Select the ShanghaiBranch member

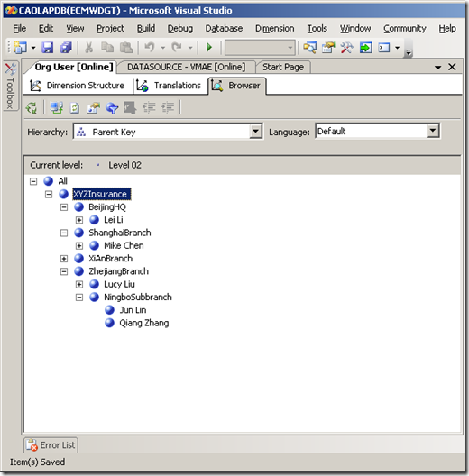120,233
